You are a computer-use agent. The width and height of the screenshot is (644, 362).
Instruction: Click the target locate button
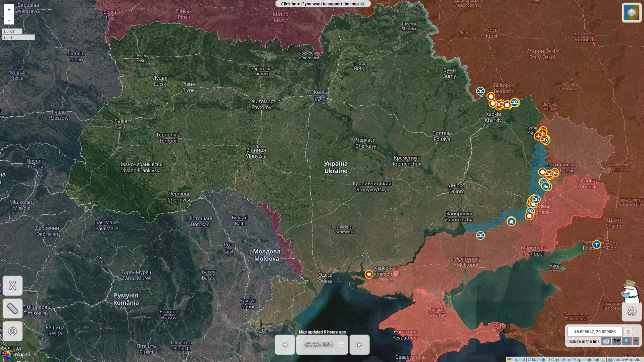pyautogui.click(x=13, y=331)
